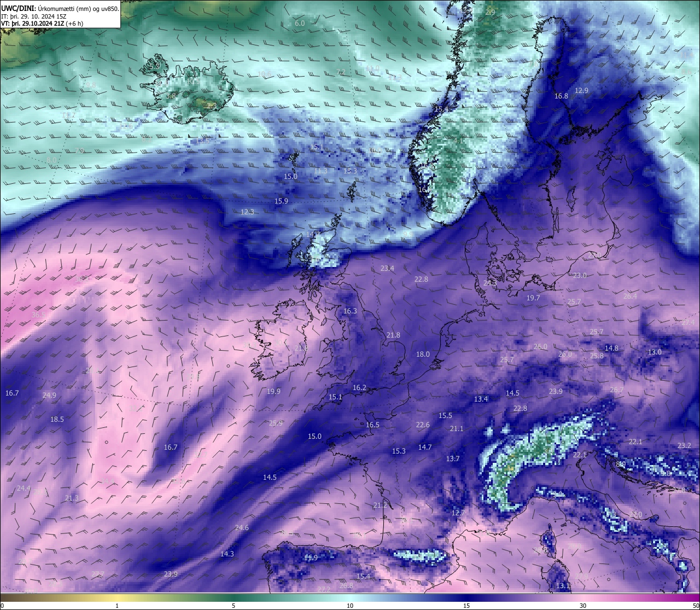Click the 19.7 value label
Viewport: 700px width, 610px height.
click(533, 298)
